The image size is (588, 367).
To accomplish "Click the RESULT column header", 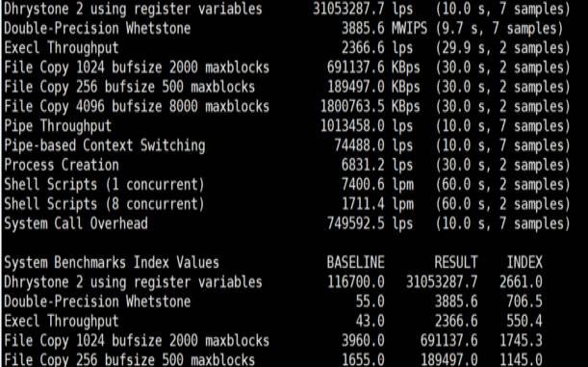I will coord(456,262).
